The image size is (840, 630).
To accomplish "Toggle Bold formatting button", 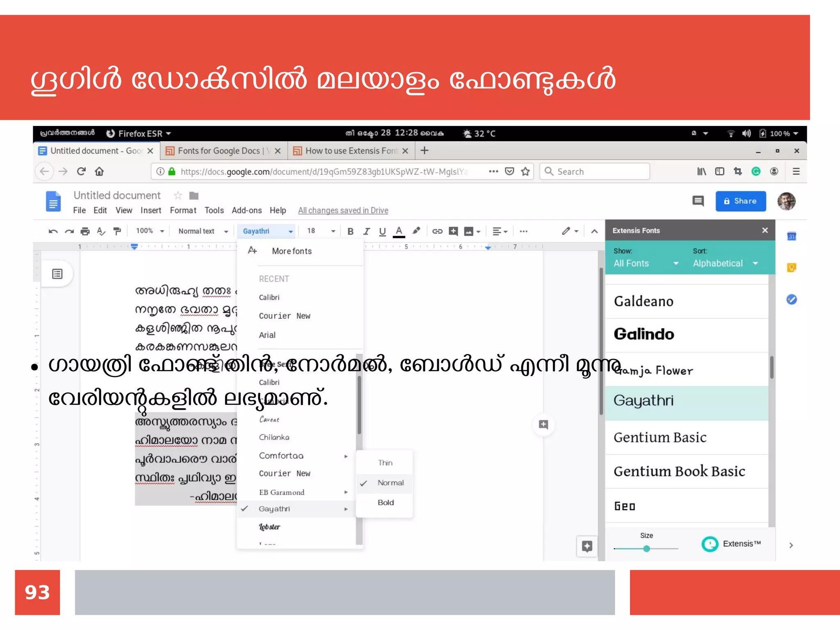I will [350, 231].
